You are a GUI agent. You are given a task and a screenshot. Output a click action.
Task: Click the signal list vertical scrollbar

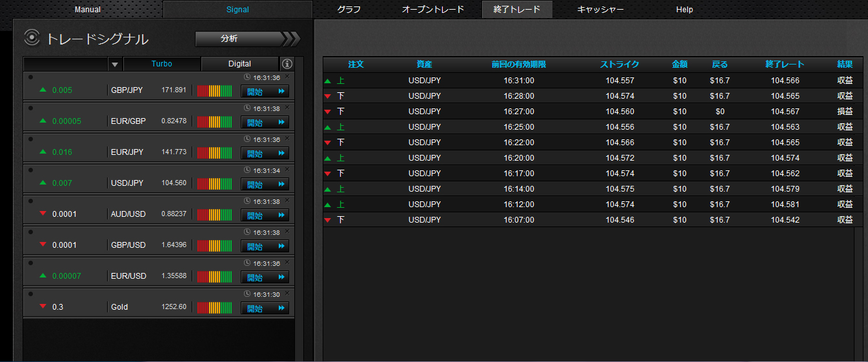[x=299, y=210]
